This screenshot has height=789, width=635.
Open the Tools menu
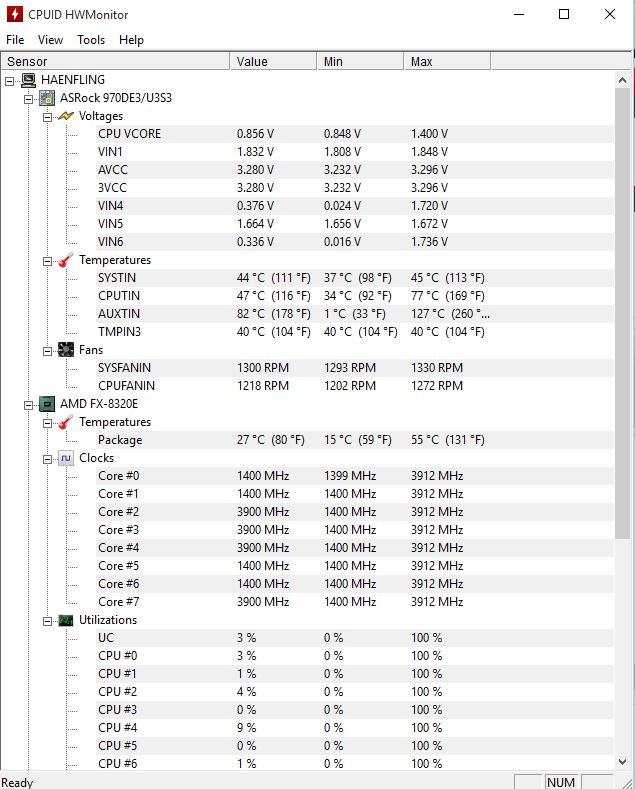(91, 40)
